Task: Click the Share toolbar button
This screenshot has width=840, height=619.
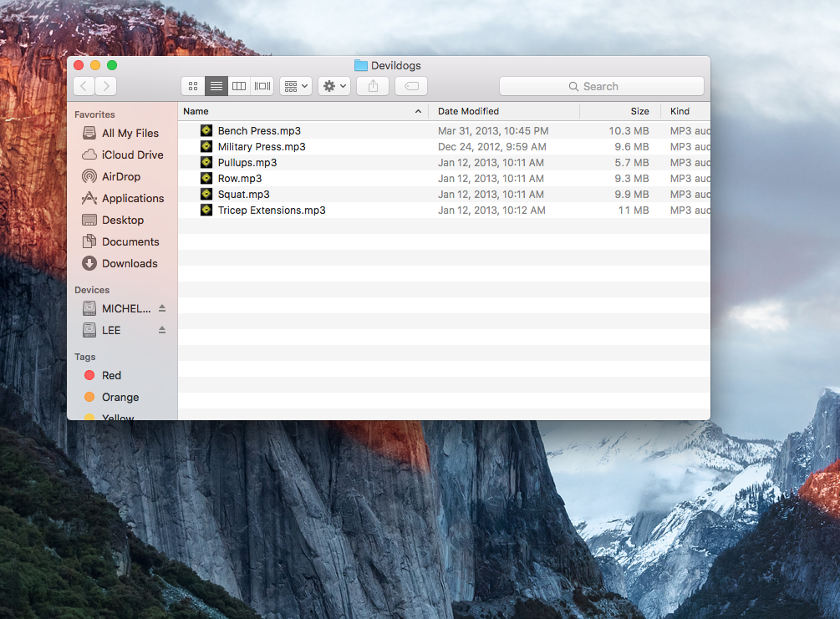Action: [373, 86]
